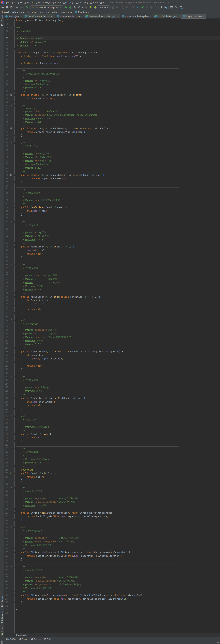Click MapBuilder breadcrumb at editor bottom

point(22,635)
